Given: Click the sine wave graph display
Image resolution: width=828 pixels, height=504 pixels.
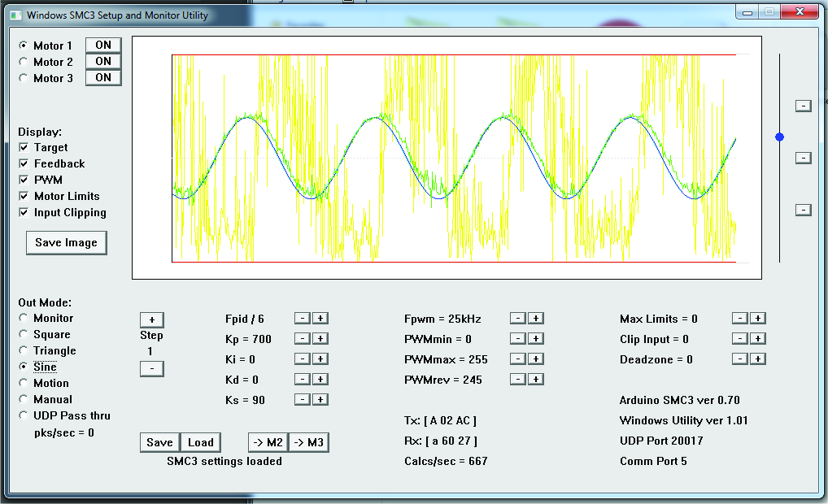Looking at the screenshot, I should click(447, 158).
